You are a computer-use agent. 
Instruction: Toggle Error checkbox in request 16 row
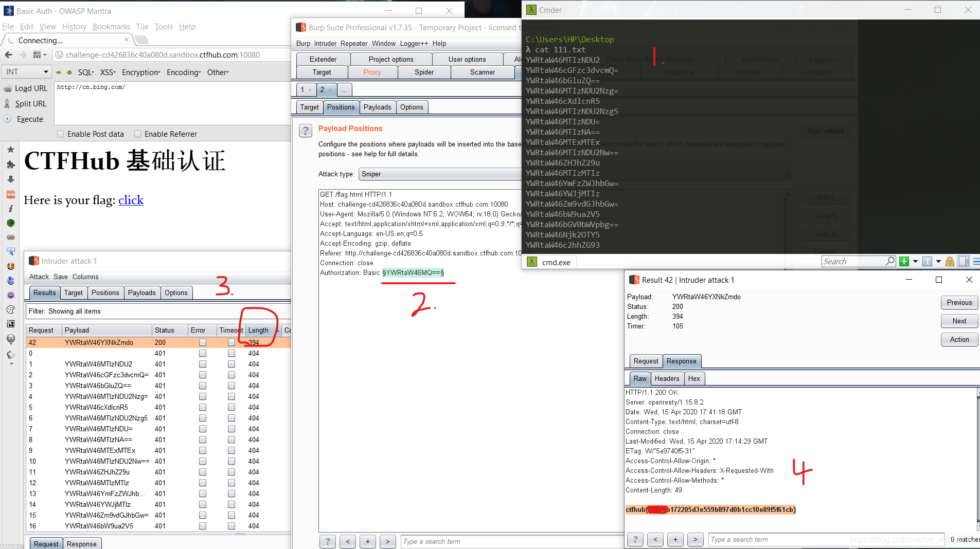pos(203,526)
